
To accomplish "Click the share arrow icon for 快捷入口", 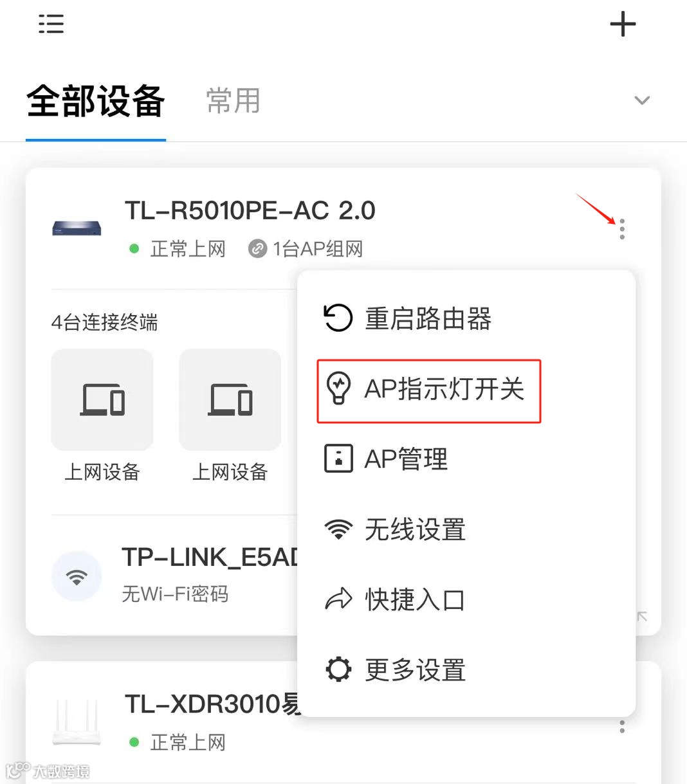I will 338,599.
